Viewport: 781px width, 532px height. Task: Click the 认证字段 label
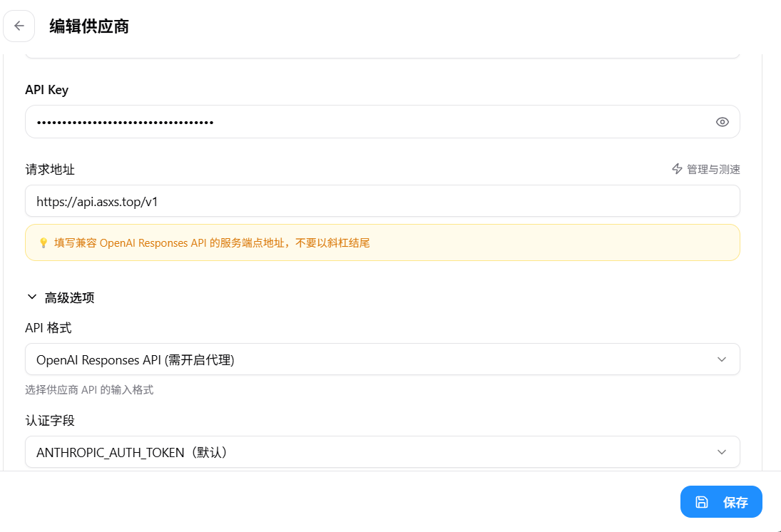point(50,421)
